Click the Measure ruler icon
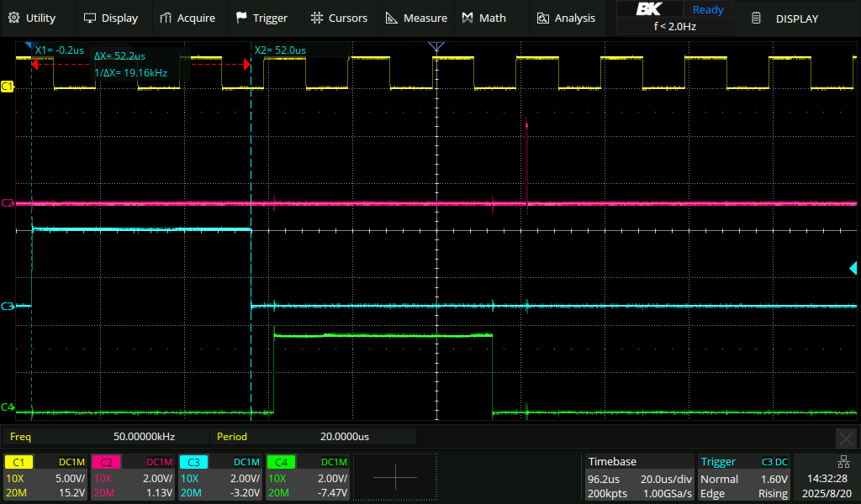Screen dimensions: 861x504 coord(392,18)
